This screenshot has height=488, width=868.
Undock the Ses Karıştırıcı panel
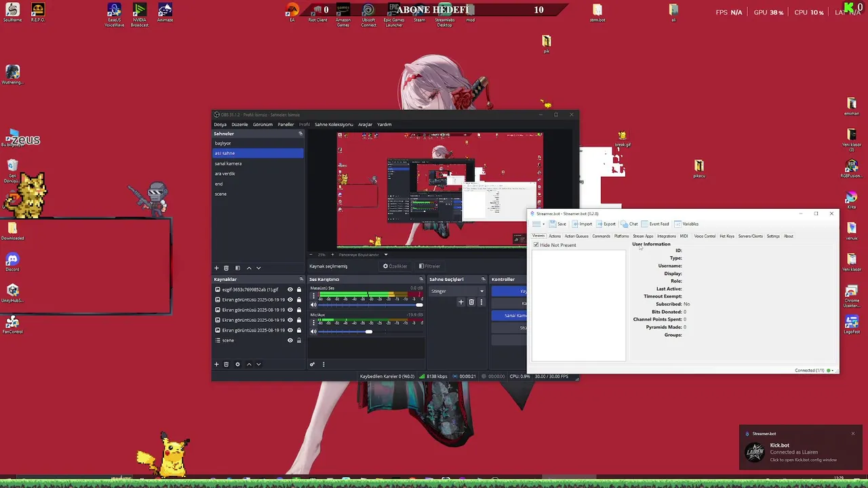click(x=421, y=279)
